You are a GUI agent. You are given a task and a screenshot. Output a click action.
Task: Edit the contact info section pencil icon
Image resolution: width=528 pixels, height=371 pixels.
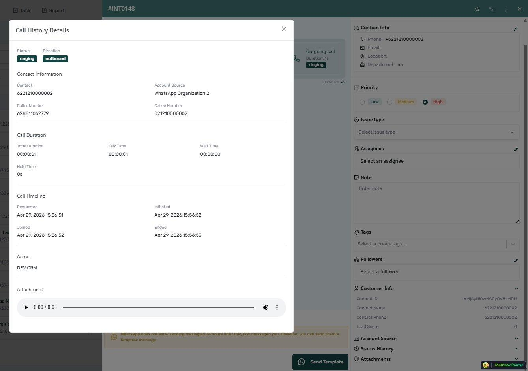coord(515,29)
